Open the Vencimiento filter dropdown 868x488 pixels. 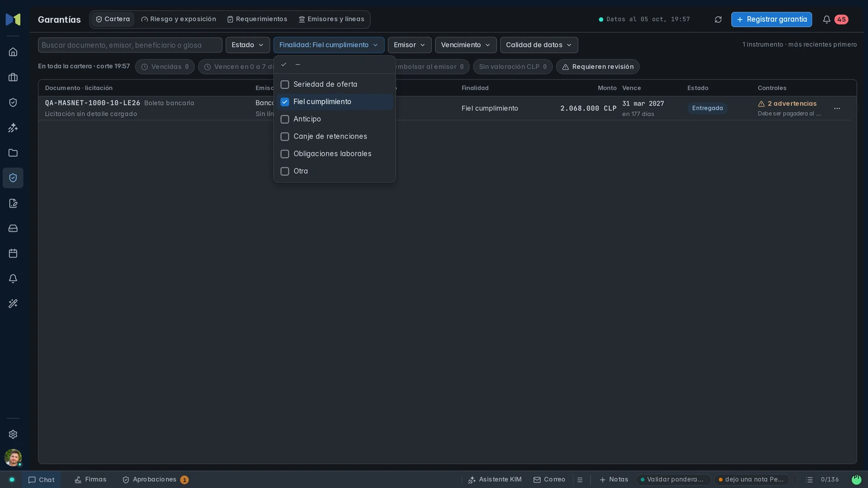pos(465,45)
